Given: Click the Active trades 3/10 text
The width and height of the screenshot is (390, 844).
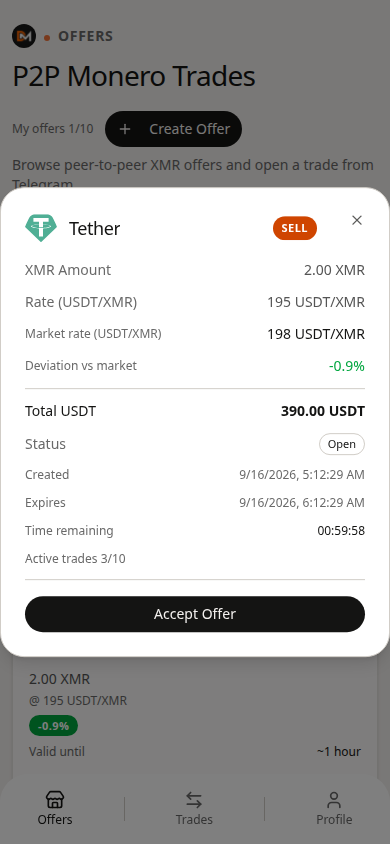Looking at the screenshot, I should pyautogui.click(x=75, y=559).
